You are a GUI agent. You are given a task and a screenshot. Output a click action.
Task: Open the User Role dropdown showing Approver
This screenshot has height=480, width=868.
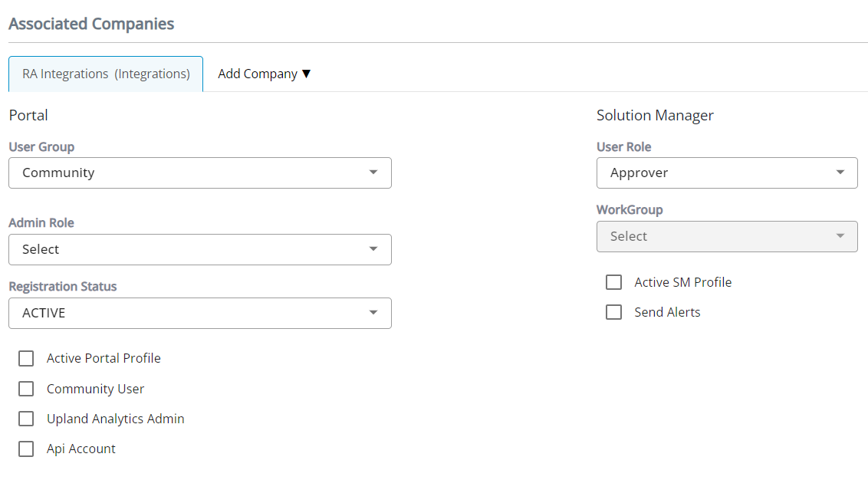tap(726, 173)
